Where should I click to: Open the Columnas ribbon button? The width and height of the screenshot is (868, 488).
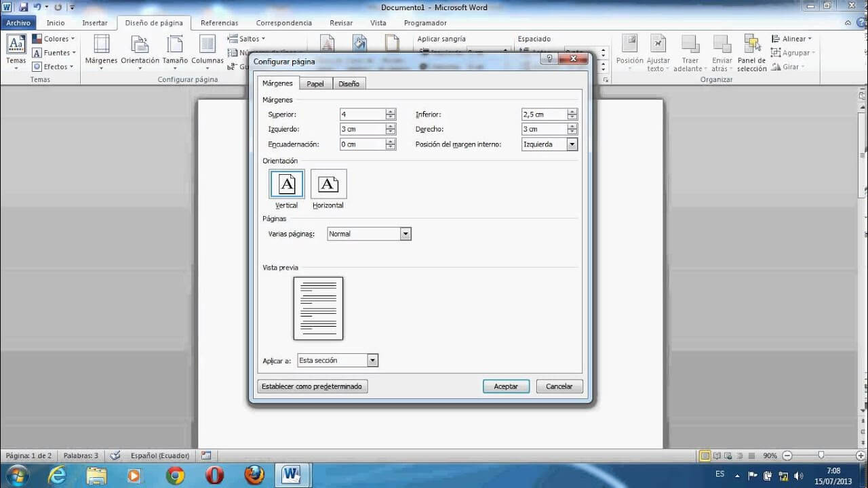[x=208, y=50]
